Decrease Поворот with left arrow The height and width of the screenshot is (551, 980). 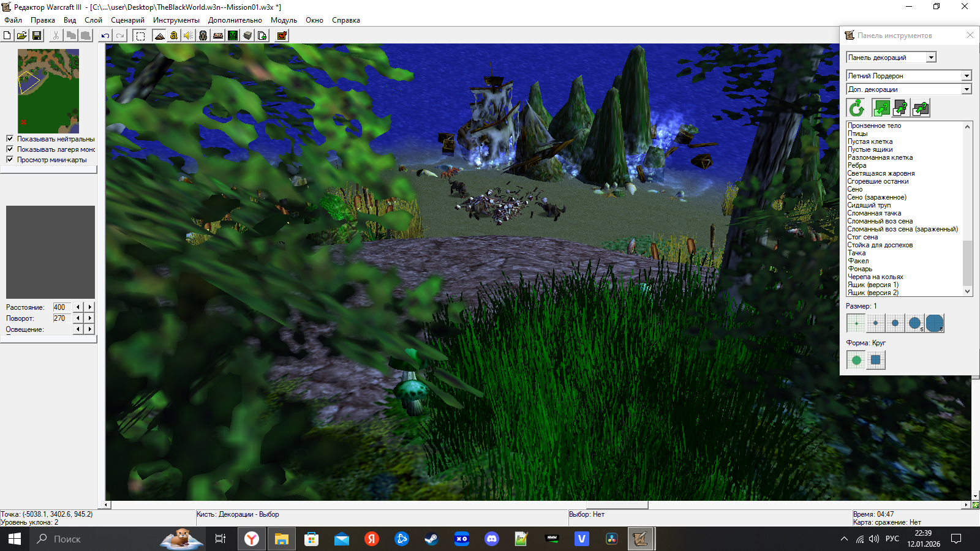pos(78,318)
